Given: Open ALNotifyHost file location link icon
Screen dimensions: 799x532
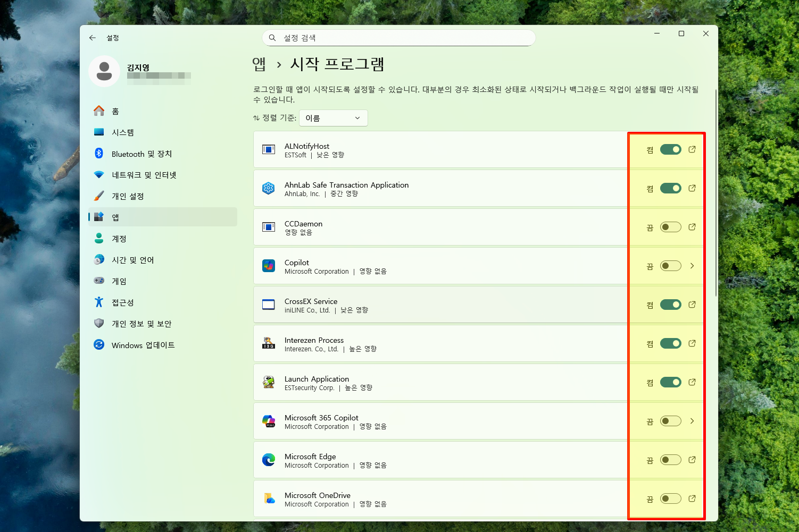Looking at the screenshot, I should (x=692, y=149).
